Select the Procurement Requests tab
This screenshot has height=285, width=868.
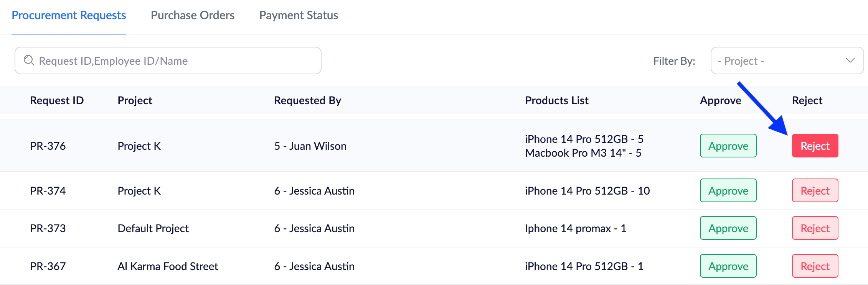pos(69,15)
